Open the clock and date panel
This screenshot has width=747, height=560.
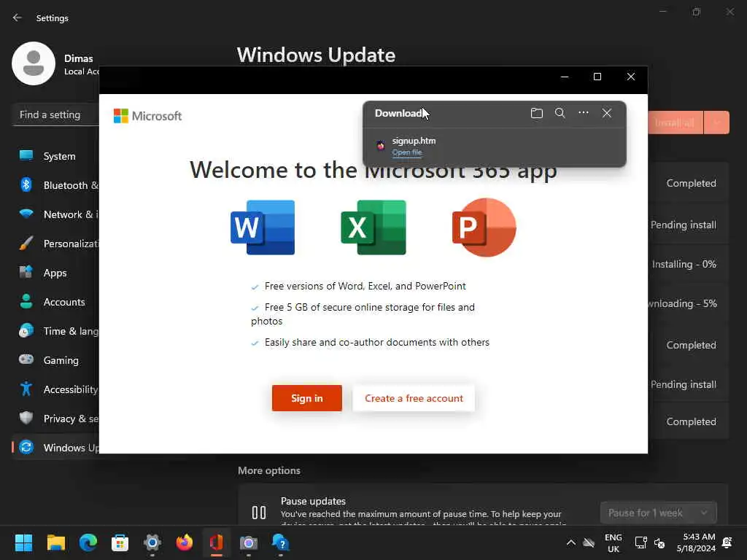[x=696, y=542]
